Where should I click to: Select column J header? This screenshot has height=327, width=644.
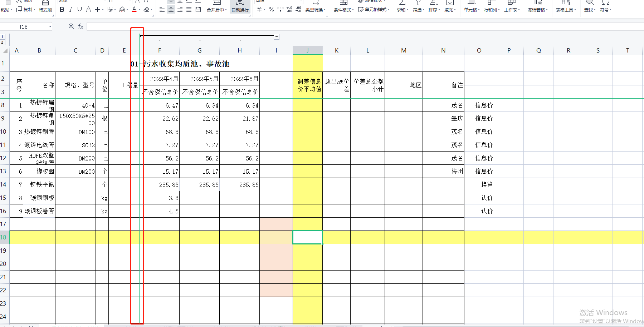(308, 50)
